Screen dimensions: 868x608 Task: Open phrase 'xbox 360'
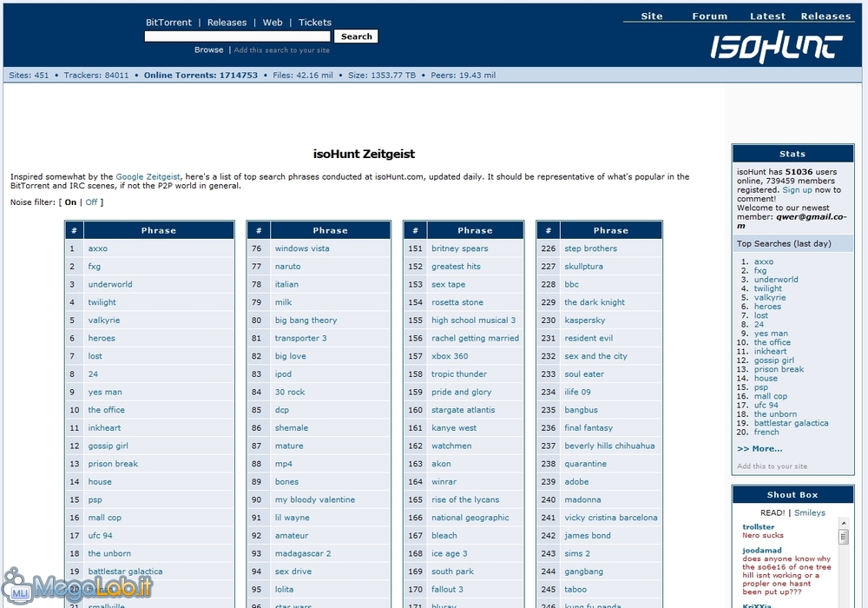(450, 356)
